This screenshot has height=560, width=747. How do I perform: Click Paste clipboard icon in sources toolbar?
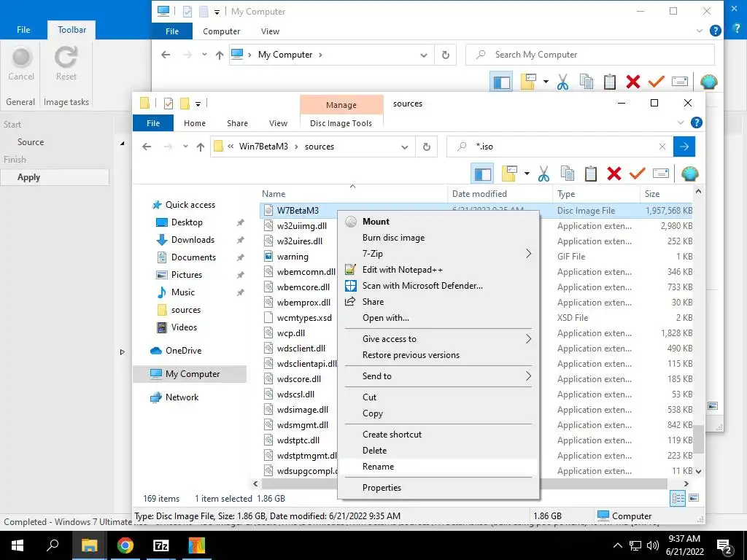(x=591, y=174)
